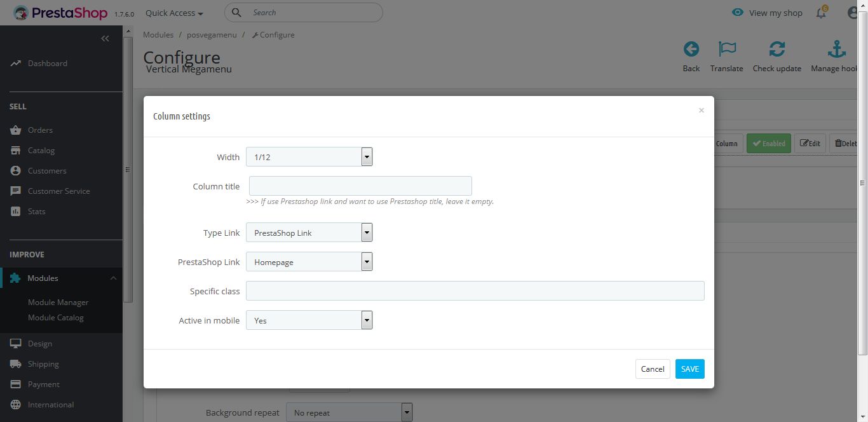Viewport: 868px width, 422px height.
Task: Open Translate via the flag icon
Action: tap(726, 50)
